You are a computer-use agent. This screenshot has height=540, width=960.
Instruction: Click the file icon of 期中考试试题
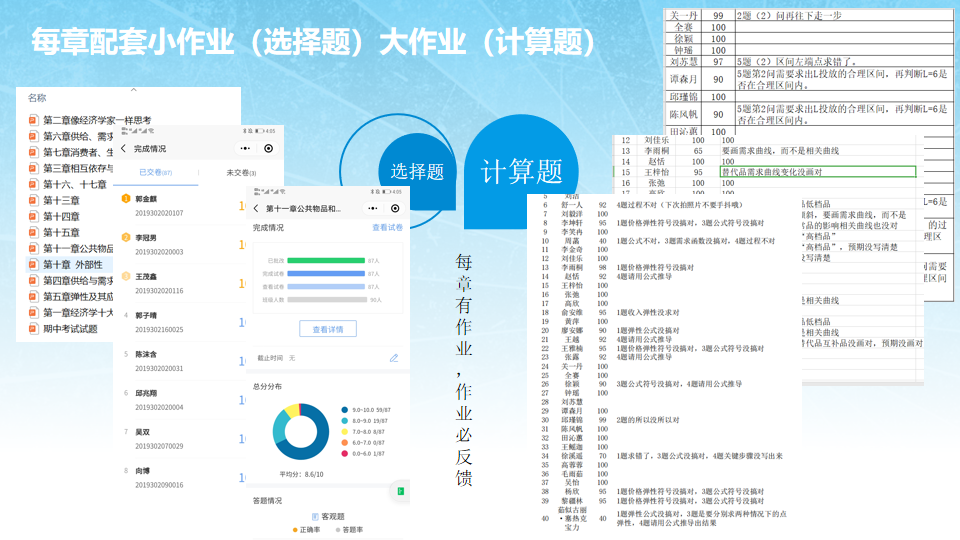[33, 329]
